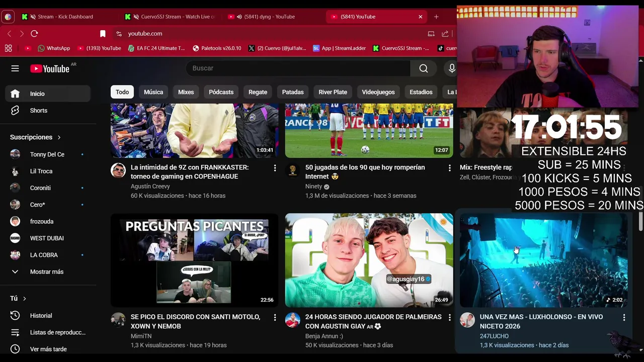644x362 pixels.
Task: Click the share icon in address bar
Action: pos(445,34)
